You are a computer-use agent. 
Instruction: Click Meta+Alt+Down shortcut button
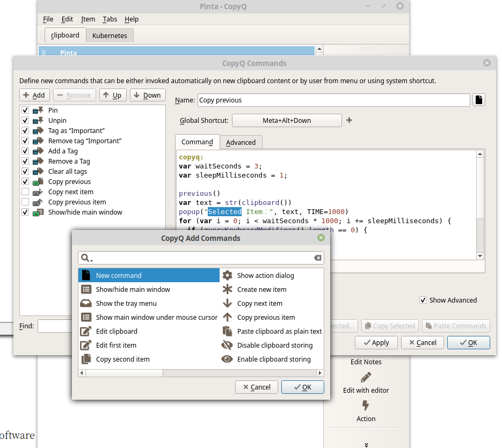click(x=287, y=120)
